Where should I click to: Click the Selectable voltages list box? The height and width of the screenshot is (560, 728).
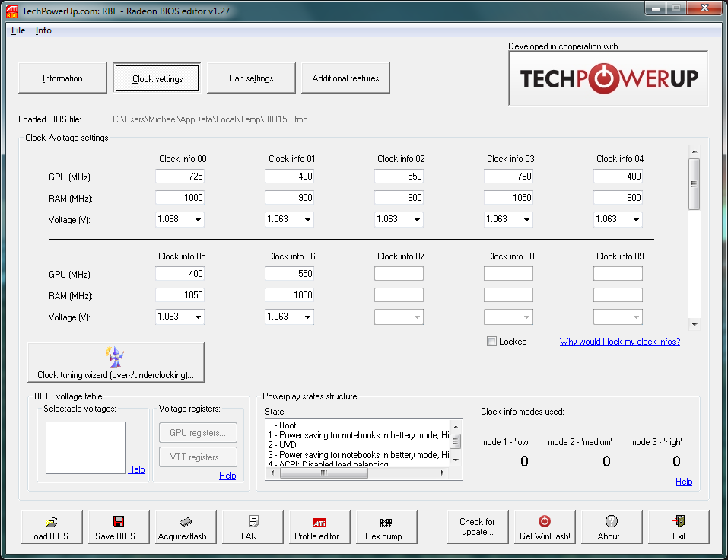tap(85, 447)
